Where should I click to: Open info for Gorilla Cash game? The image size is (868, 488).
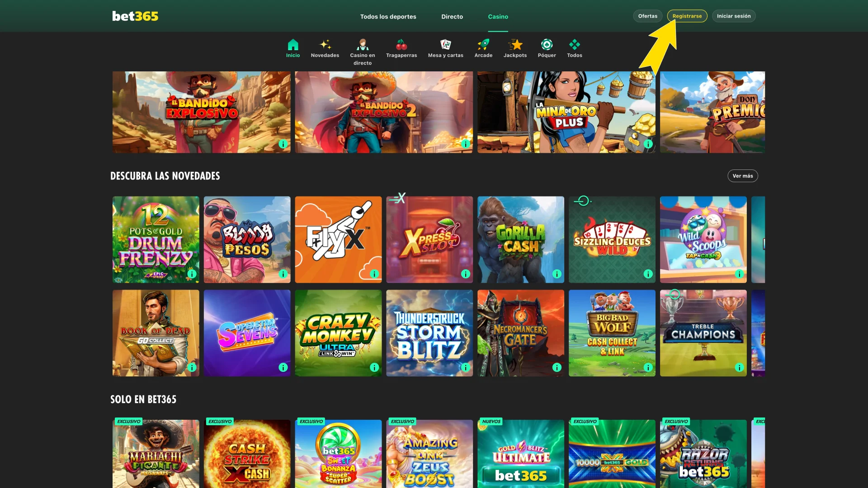(x=557, y=274)
